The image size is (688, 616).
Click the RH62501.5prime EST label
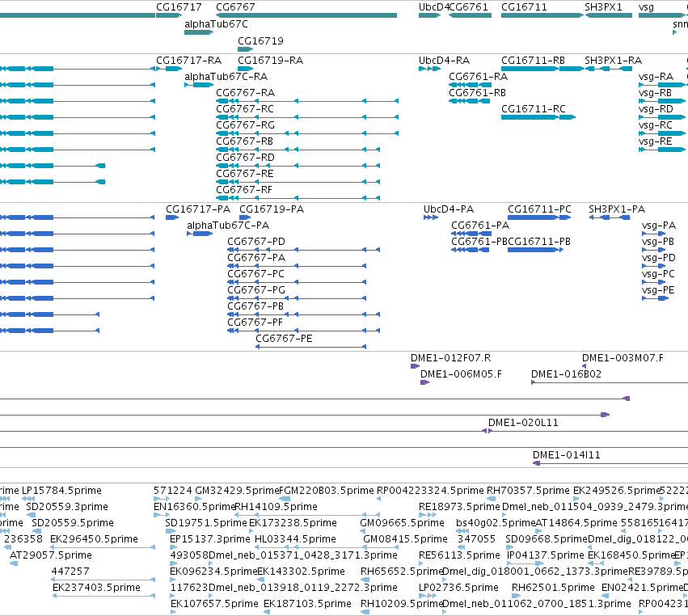click(x=553, y=588)
